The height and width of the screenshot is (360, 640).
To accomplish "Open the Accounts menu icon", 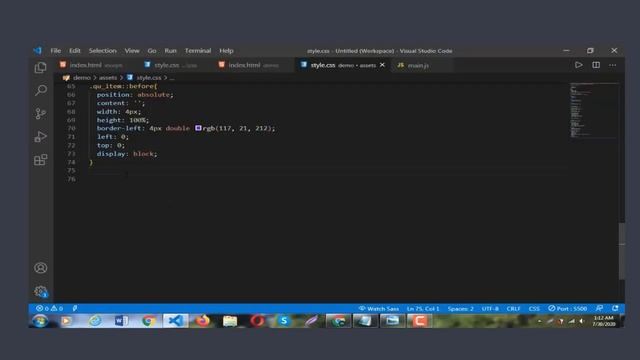I will pyautogui.click(x=40, y=268).
